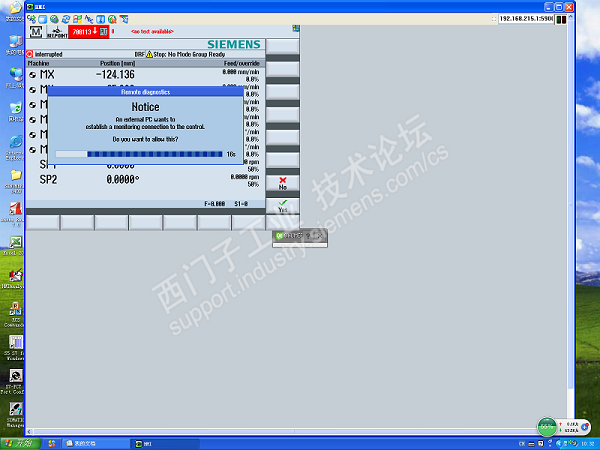600x450 pixels.
Task: Close the small floating toolbar
Action: click(320, 236)
